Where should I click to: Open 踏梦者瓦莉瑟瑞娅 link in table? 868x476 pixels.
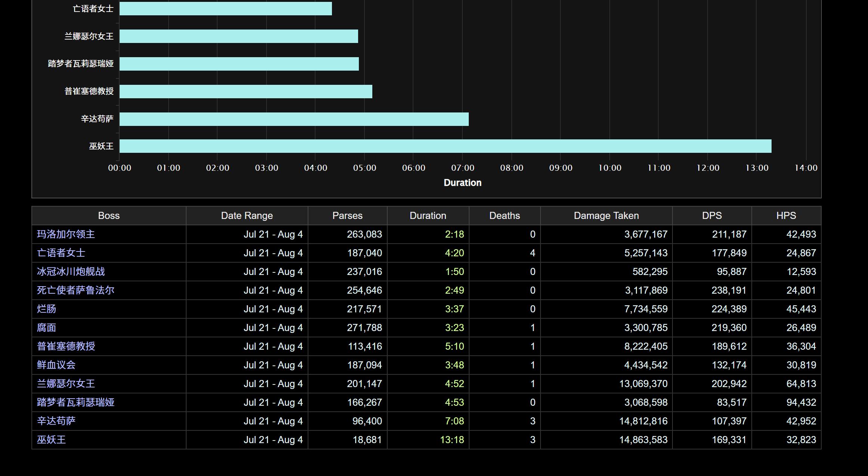(x=76, y=402)
